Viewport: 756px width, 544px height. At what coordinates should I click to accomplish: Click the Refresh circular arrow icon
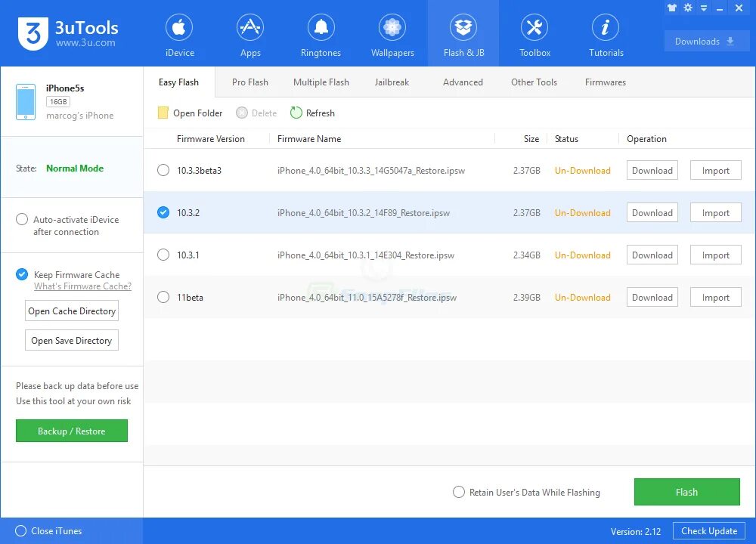[296, 113]
